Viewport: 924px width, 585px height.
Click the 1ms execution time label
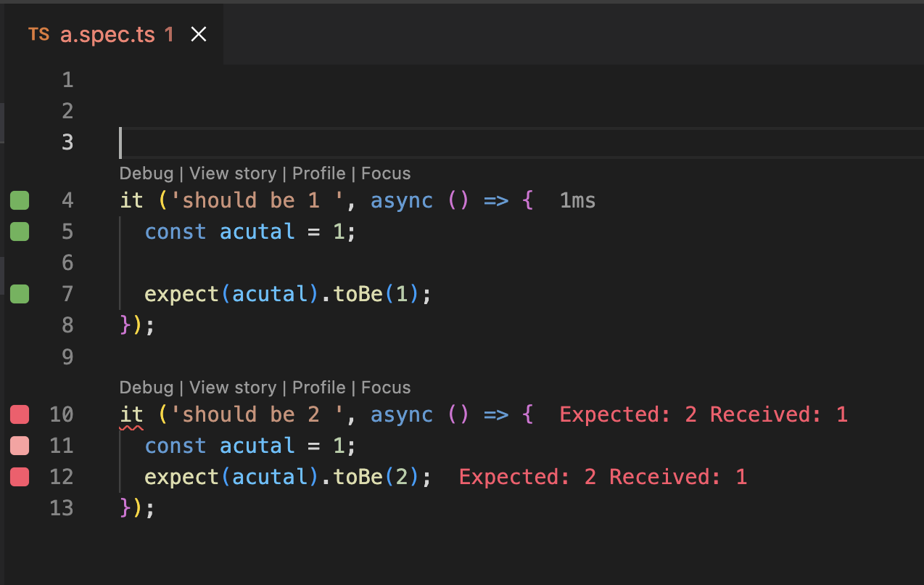577,200
